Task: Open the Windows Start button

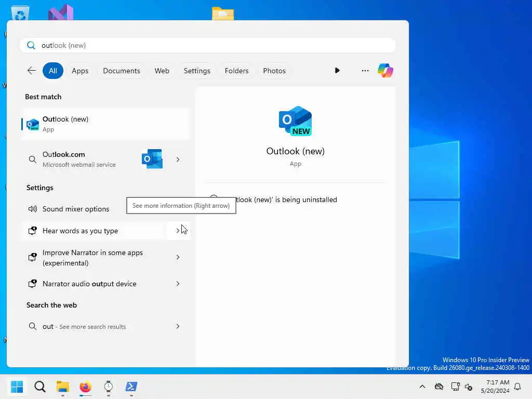Action: tap(17, 387)
